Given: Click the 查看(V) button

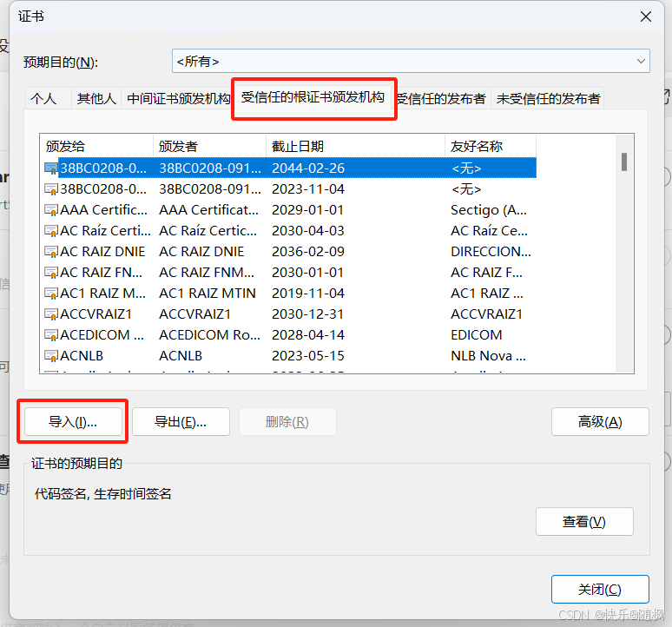Looking at the screenshot, I should pyautogui.click(x=584, y=522).
